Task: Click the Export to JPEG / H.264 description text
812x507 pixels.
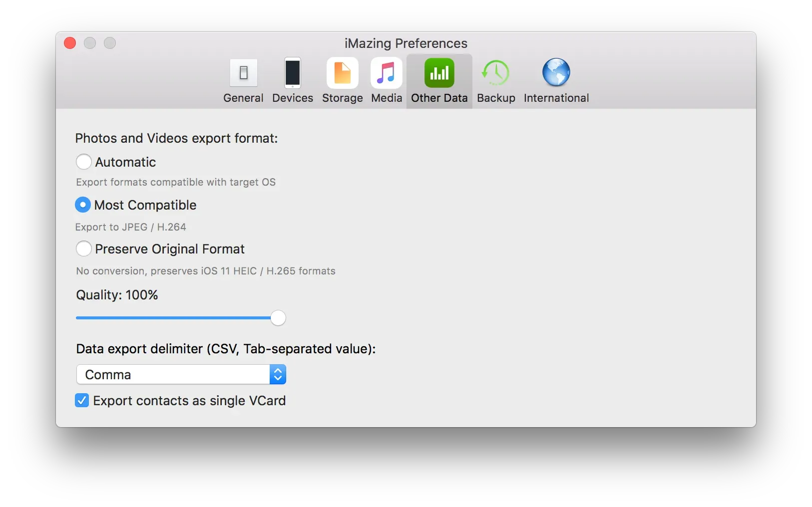Action: click(130, 227)
